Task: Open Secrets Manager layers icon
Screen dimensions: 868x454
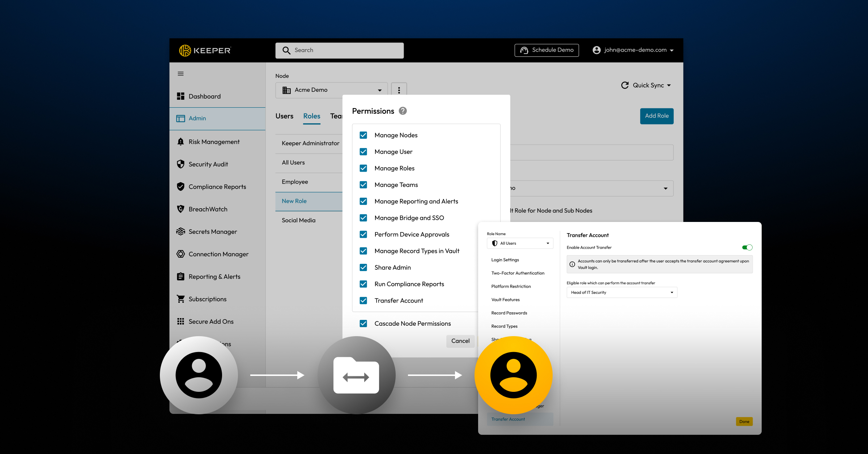Action: click(x=180, y=232)
